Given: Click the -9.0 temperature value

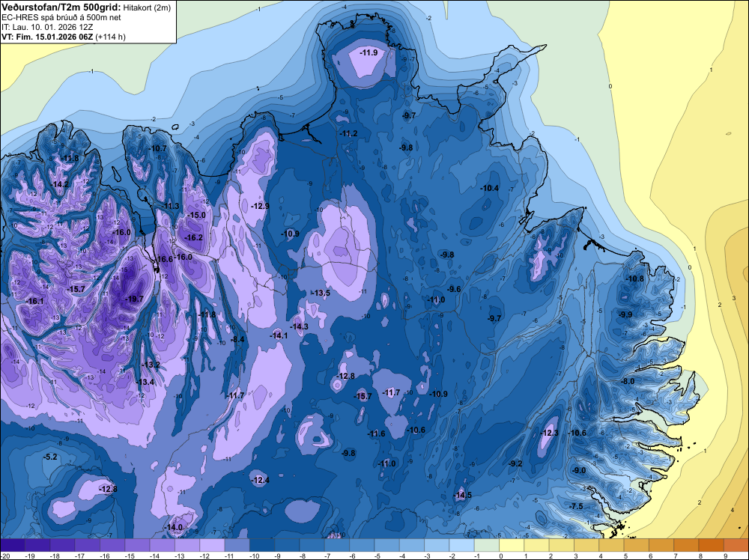Looking at the screenshot, I should 579,471.
